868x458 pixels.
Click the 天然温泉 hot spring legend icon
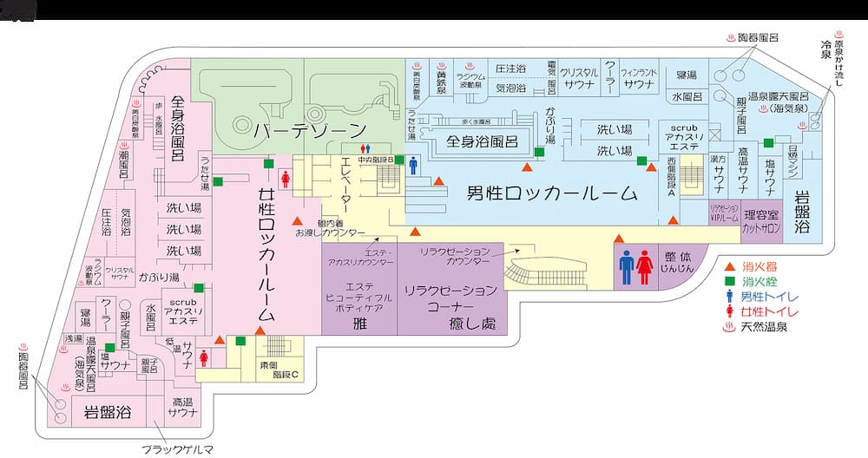(730, 327)
